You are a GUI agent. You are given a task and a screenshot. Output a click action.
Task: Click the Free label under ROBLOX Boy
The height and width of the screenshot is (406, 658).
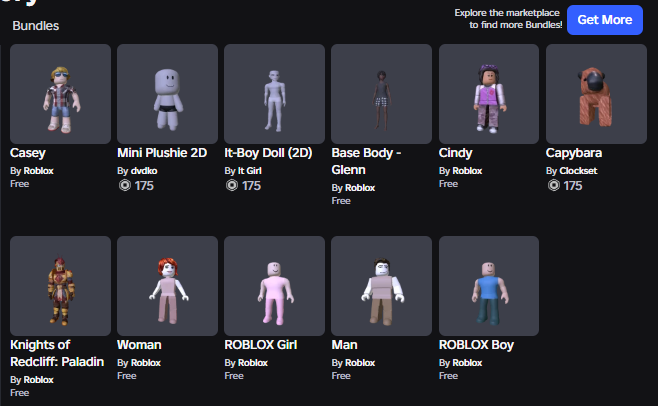coord(448,376)
